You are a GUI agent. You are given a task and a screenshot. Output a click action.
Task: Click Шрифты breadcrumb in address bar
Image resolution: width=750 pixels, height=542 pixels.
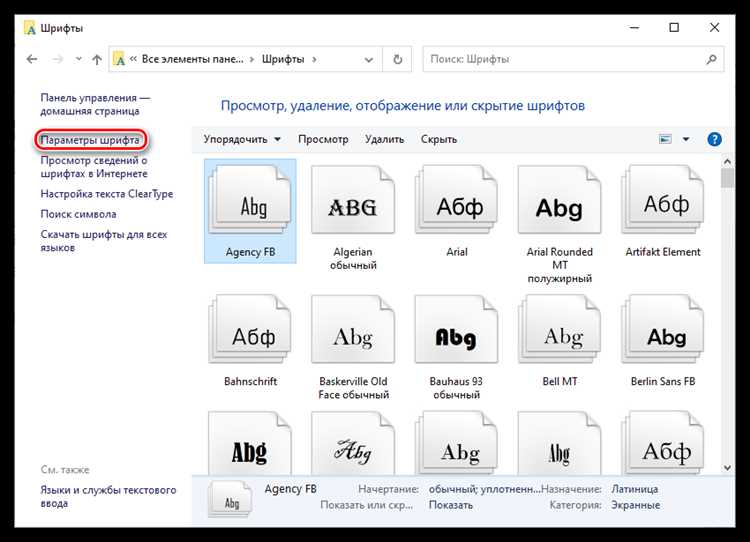[x=283, y=59]
